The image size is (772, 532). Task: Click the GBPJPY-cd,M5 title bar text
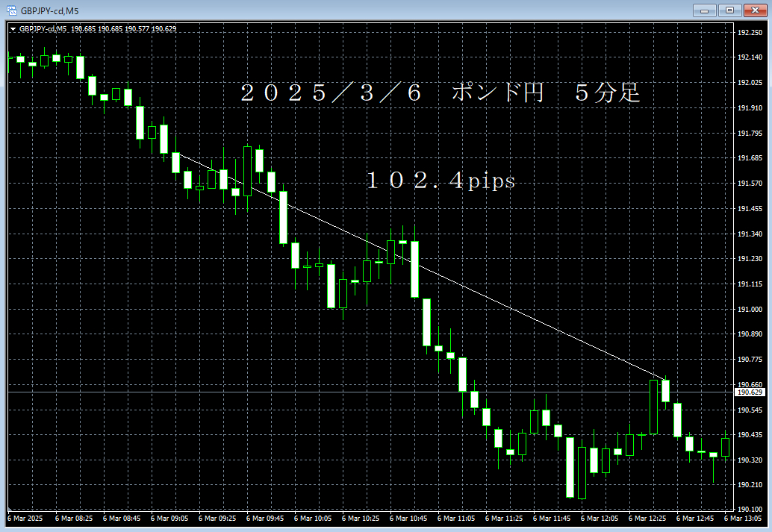[50, 11]
